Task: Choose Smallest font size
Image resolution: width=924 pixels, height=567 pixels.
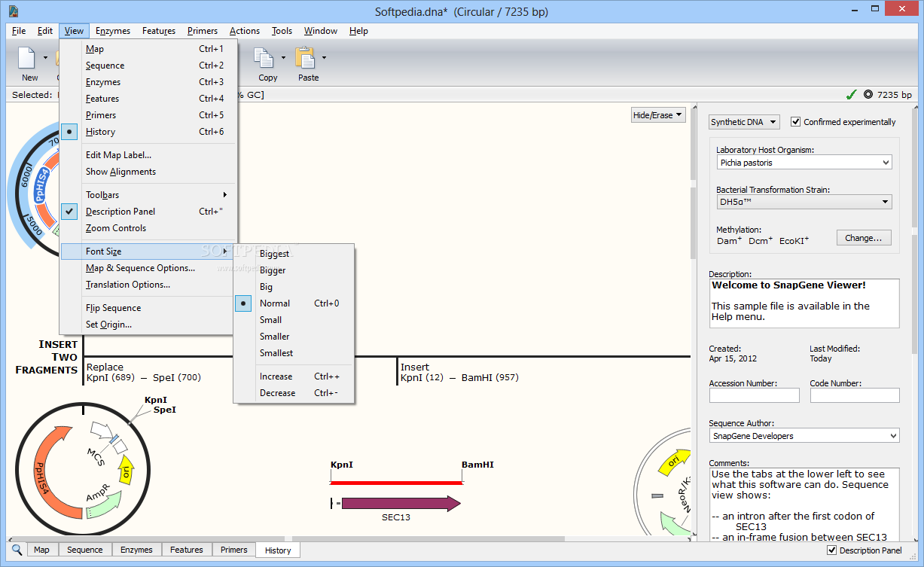Action: click(x=294, y=353)
